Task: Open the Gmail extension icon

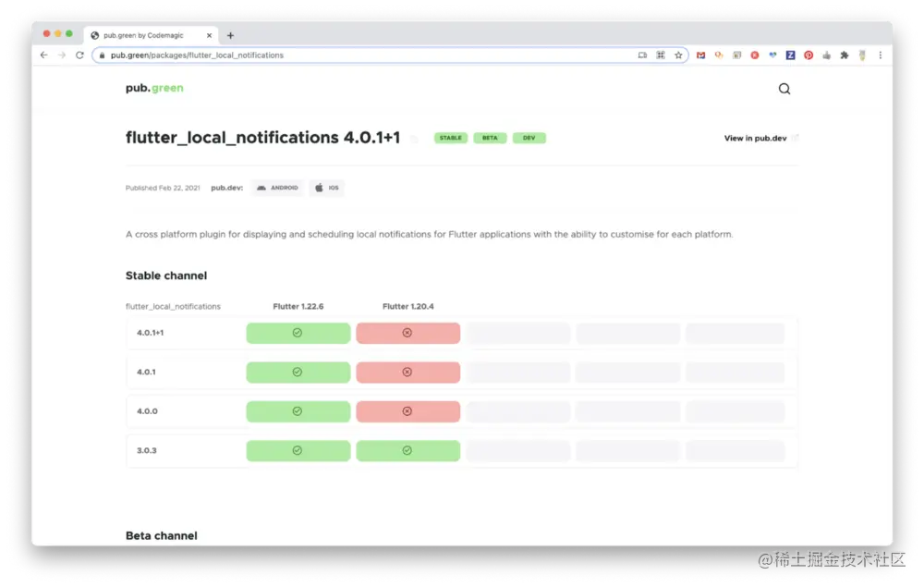Action: (700, 55)
